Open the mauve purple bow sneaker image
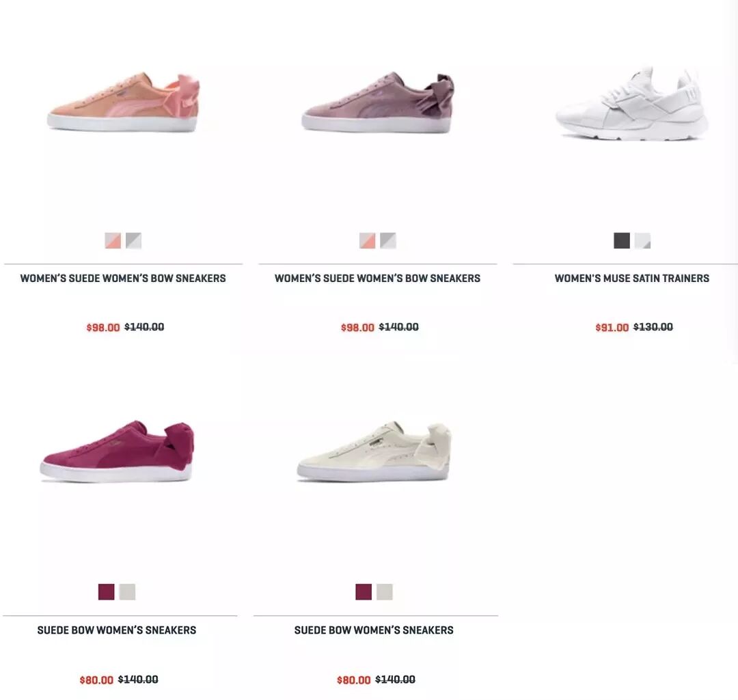Image resolution: width=738 pixels, height=700 pixels. pyautogui.click(x=377, y=102)
